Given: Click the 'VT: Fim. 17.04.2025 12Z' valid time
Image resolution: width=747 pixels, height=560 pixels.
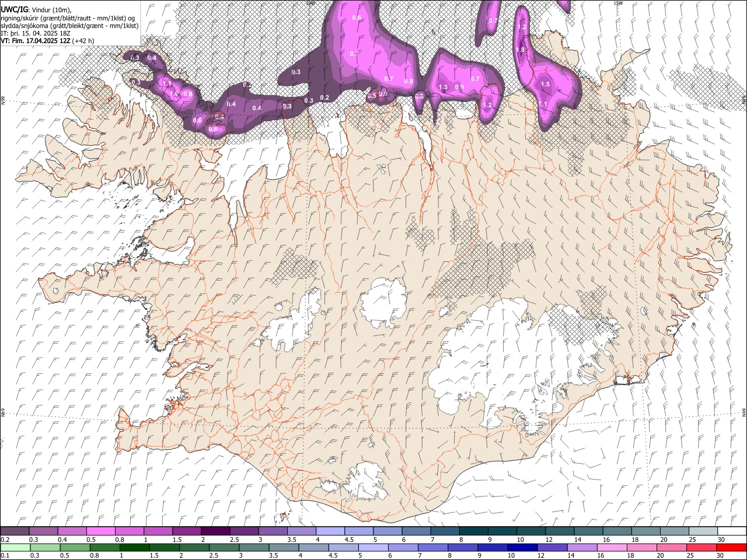Looking at the screenshot, I should click(36, 41).
